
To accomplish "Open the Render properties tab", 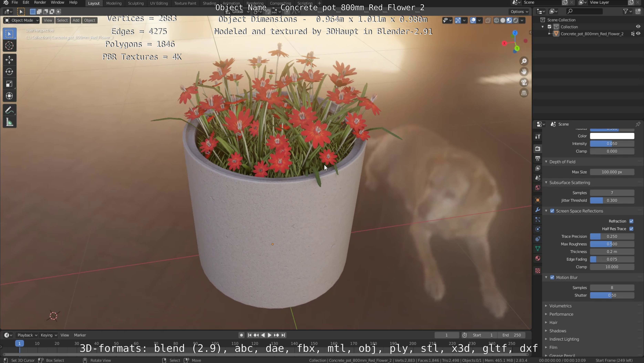I will [538, 149].
